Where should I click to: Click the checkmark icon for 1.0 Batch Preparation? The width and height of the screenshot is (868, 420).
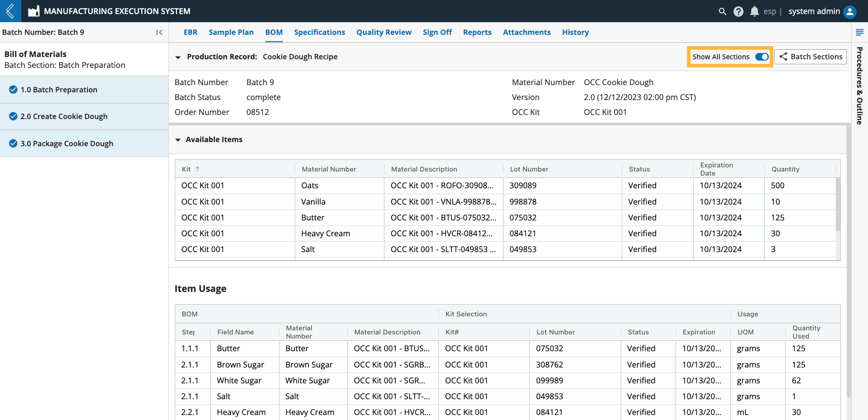13,90
